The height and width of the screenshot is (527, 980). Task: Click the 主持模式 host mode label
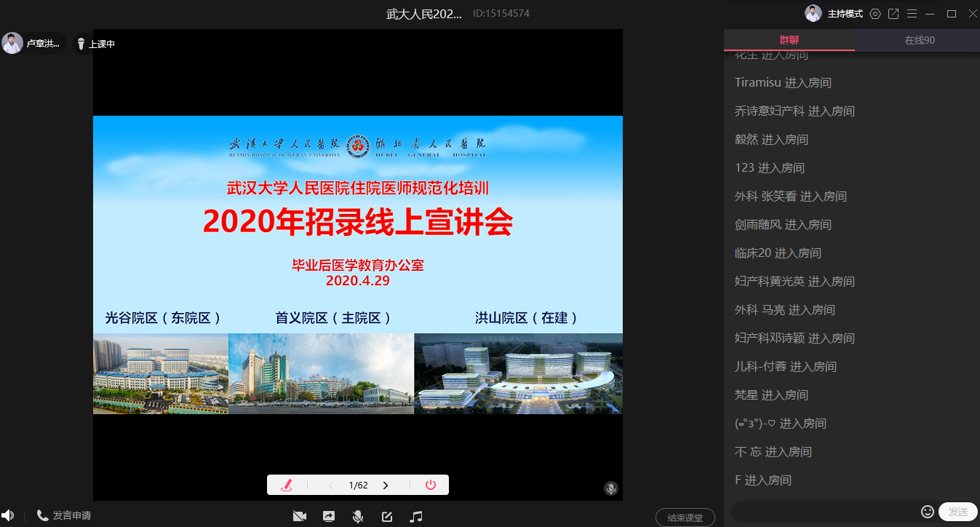[x=845, y=14]
